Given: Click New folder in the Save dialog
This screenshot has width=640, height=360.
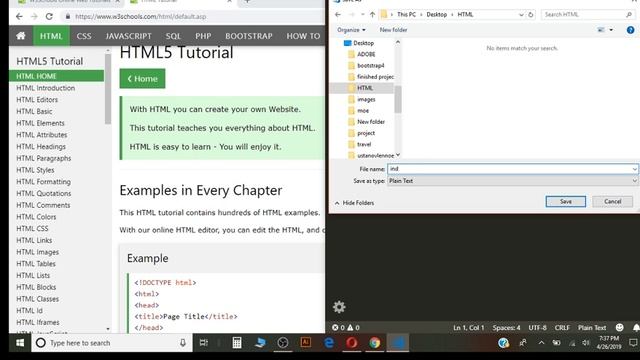Looking at the screenshot, I should [x=393, y=30].
